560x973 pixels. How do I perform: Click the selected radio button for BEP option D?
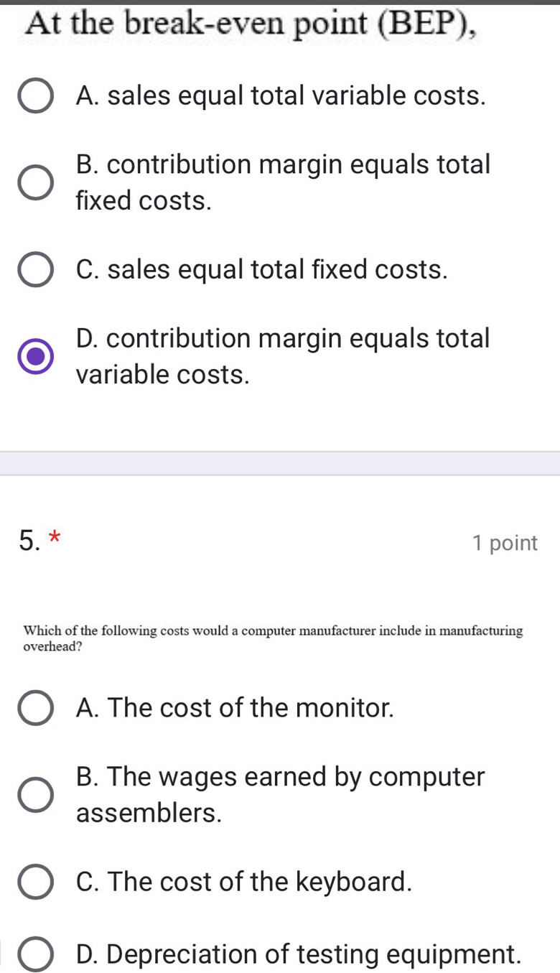35,357
